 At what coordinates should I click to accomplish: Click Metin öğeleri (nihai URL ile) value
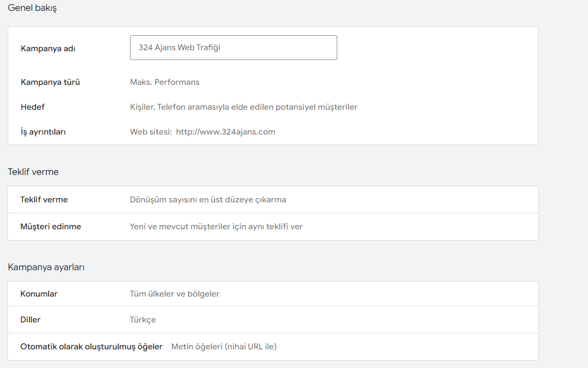[x=224, y=347]
